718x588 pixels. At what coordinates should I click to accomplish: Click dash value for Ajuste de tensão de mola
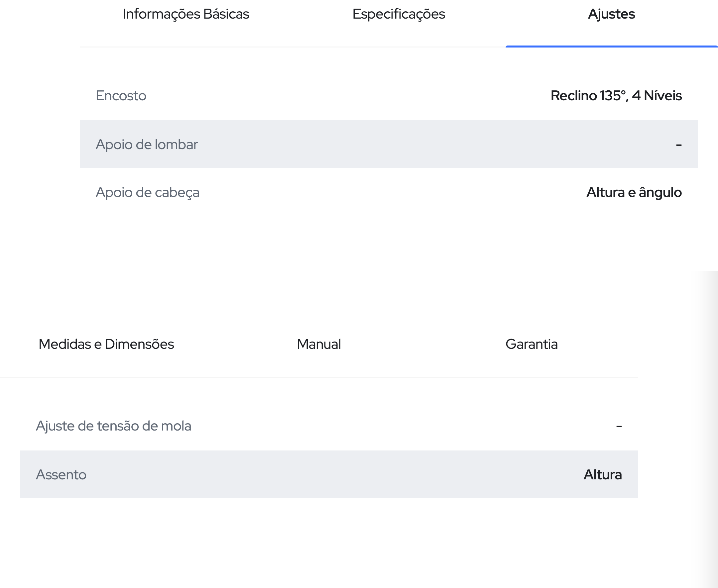(619, 427)
